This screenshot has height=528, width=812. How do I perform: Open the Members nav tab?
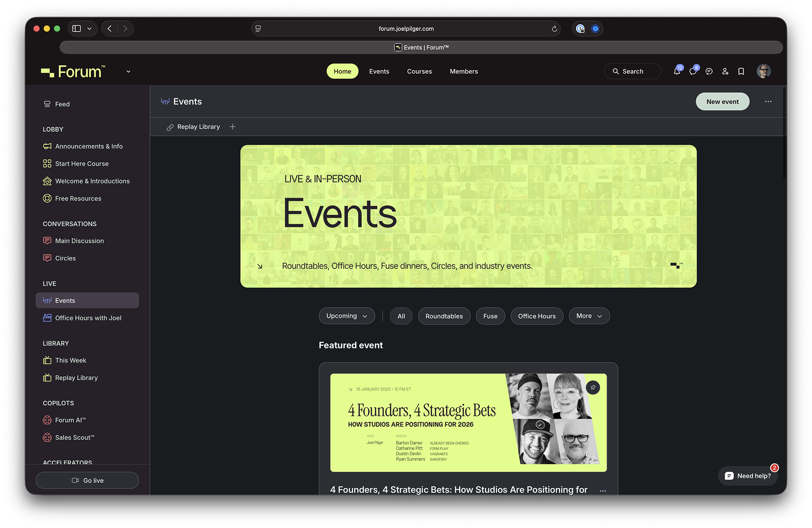(464, 71)
